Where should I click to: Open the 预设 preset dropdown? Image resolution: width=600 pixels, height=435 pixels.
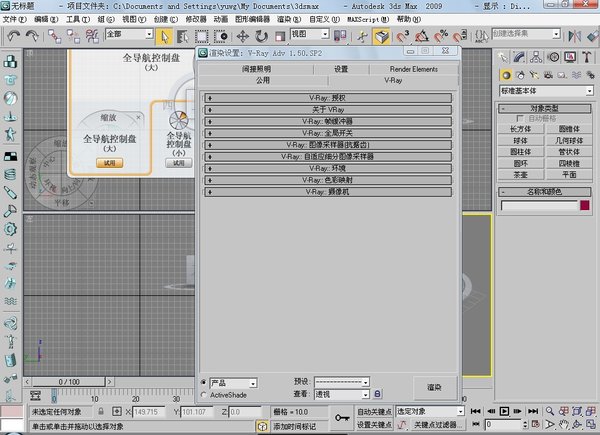[342, 382]
